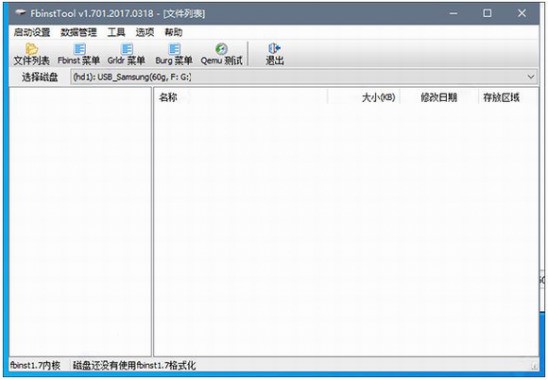
Task: Click the status bar resize grip corner
Action: (534, 366)
